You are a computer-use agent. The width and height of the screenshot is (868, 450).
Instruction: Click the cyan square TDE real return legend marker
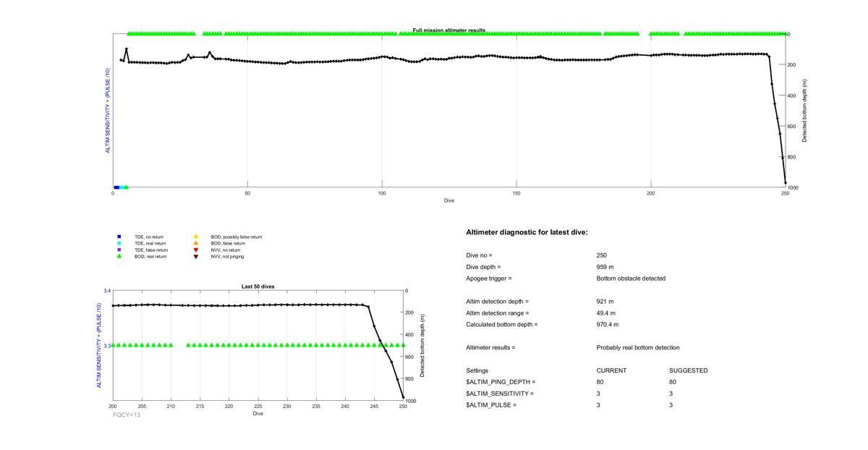pos(119,243)
